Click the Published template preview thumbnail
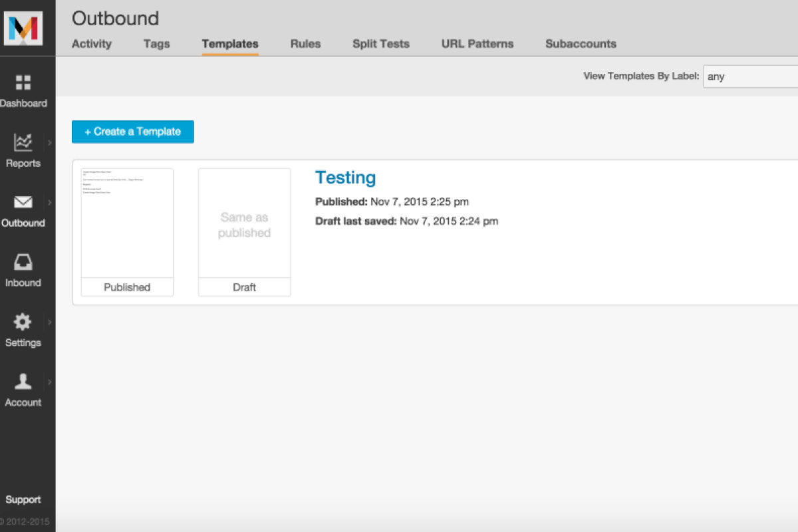Viewport: 798px width, 532px height. (126, 222)
